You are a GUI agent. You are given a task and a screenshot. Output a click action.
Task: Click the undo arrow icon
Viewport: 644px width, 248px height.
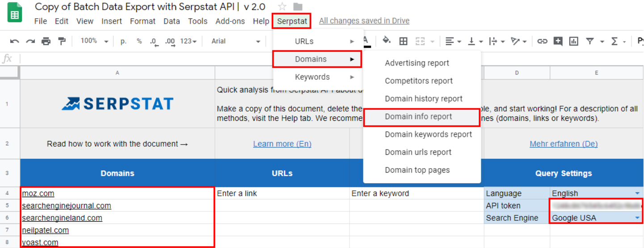point(14,41)
